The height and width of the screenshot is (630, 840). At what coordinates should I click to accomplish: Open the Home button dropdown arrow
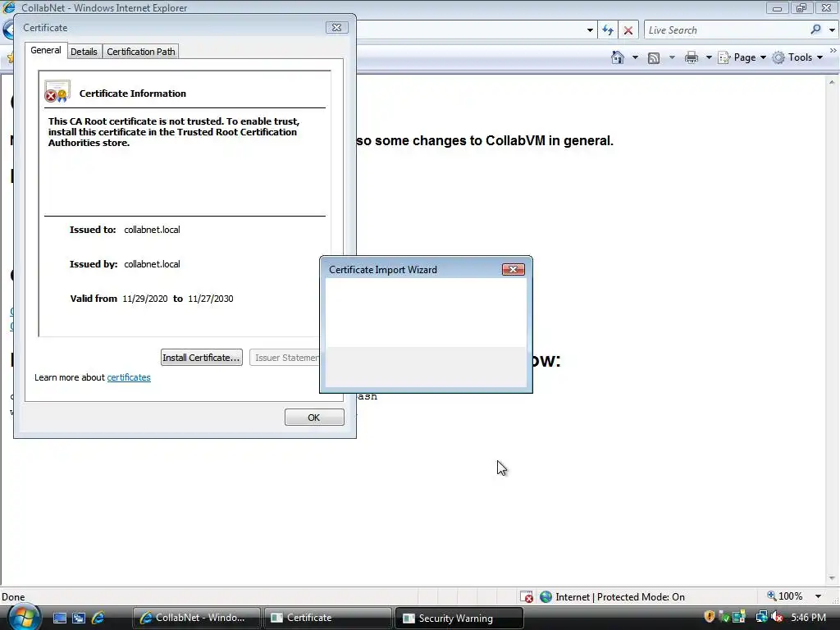click(635, 57)
